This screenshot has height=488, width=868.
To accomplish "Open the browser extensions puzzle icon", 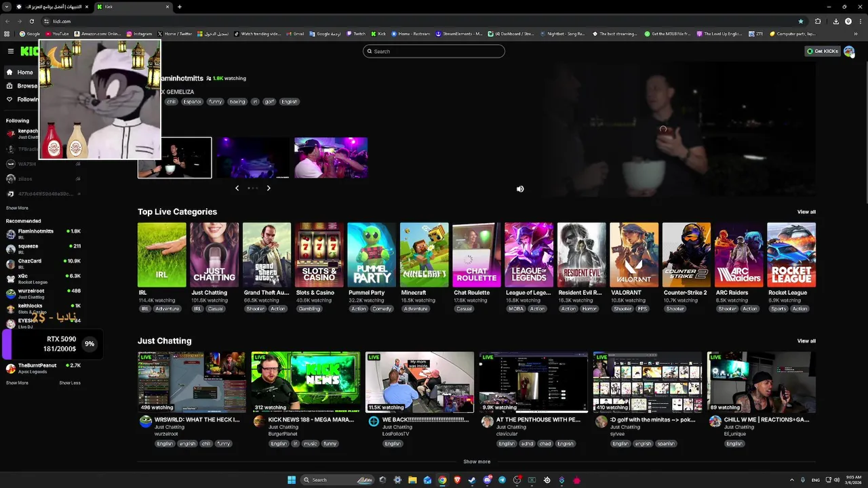I will [x=818, y=21].
